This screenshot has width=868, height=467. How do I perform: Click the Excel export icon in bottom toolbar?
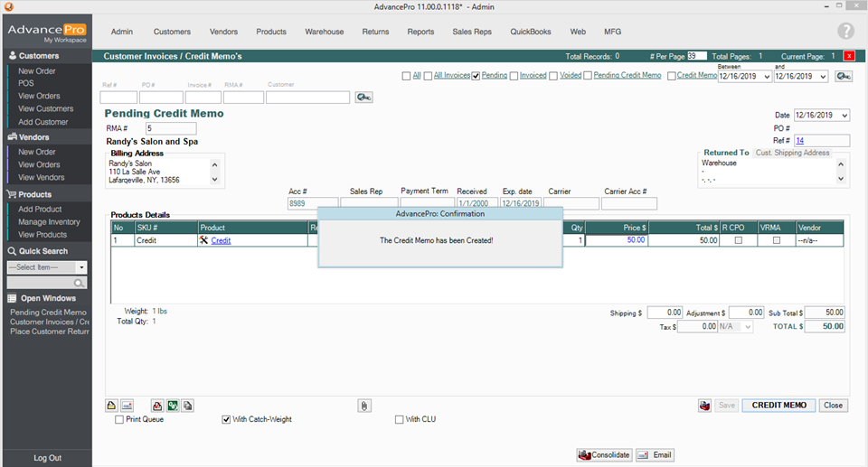(172, 406)
